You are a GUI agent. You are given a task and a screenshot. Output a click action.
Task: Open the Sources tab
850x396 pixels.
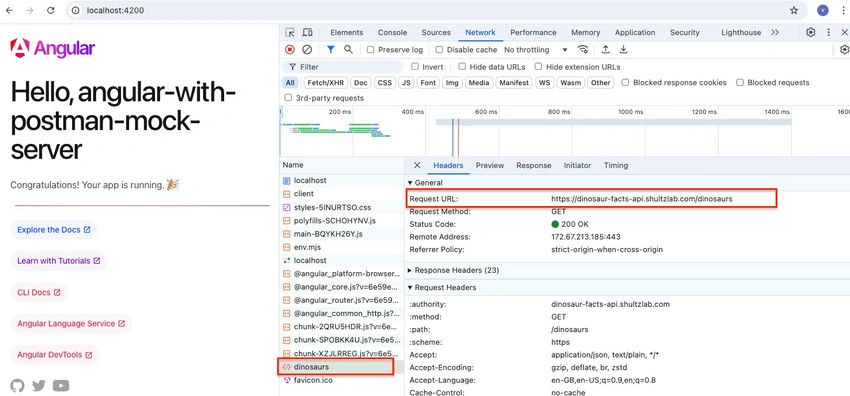click(x=436, y=33)
